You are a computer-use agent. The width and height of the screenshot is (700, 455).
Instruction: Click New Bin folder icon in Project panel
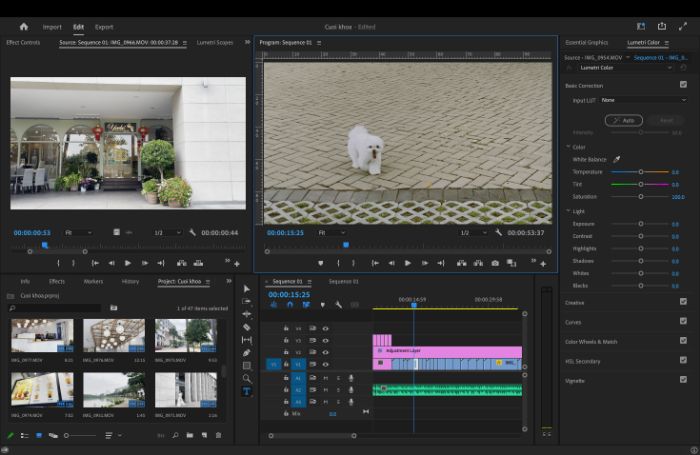click(190, 435)
